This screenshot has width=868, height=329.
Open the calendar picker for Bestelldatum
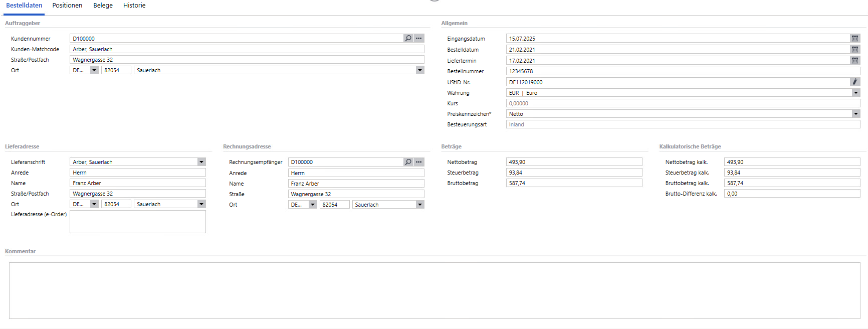tap(854, 50)
